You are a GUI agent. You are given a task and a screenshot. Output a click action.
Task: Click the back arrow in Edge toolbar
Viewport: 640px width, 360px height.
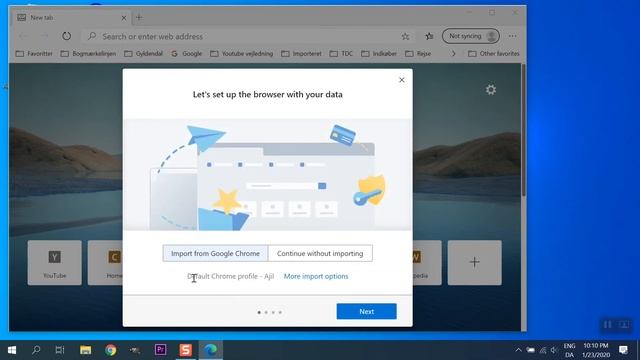[x=23, y=36]
